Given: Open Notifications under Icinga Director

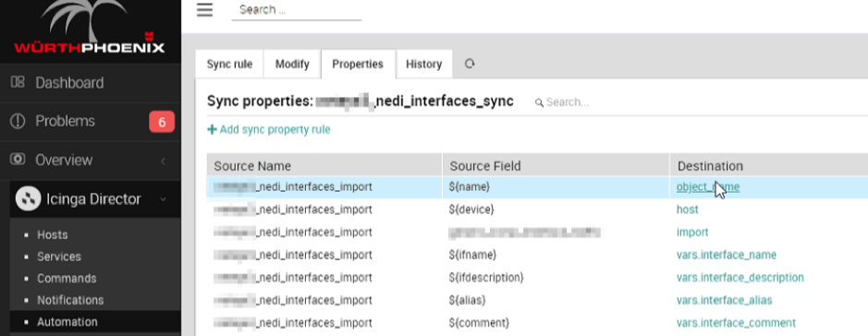Looking at the screenshot, I should click(x=70, y=300).
